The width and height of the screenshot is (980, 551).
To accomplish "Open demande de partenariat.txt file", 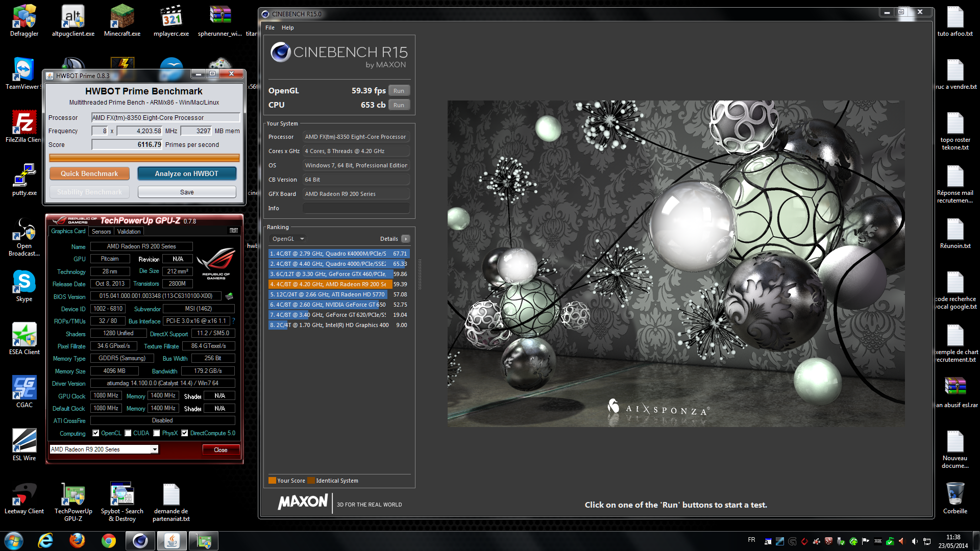I will point(171,502).
